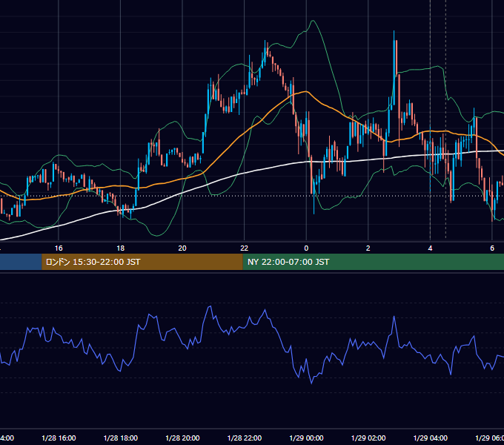Click the ロンドン 15:30-22:00 JST session bar
The height and width of the screenshot is (445, 504).
coord(142,262)
